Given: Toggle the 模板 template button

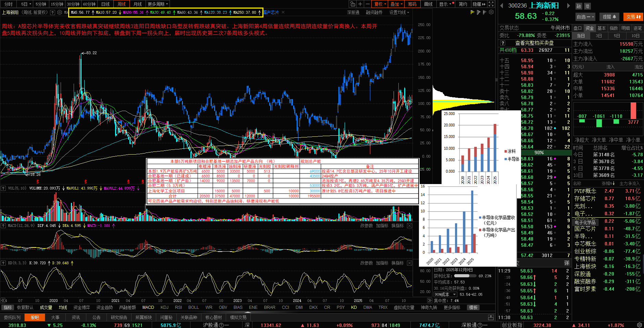Looking at the screenshot, I should 473,307.
